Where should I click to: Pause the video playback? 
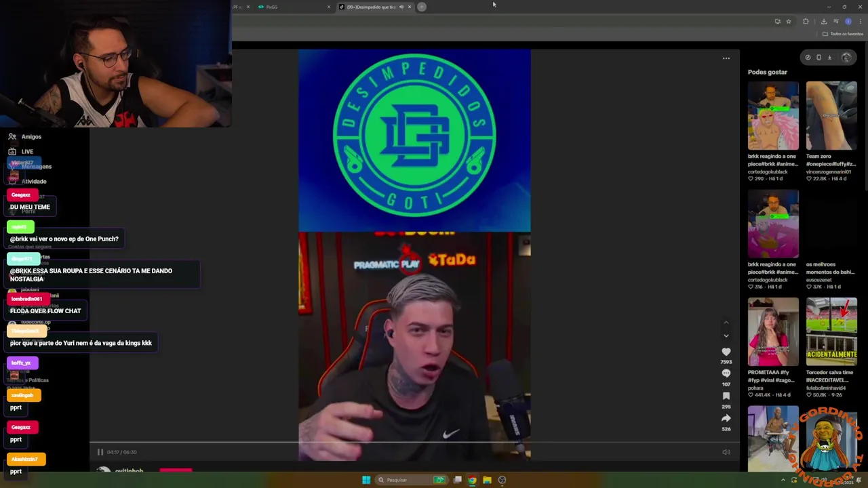(x=100, y=452)
